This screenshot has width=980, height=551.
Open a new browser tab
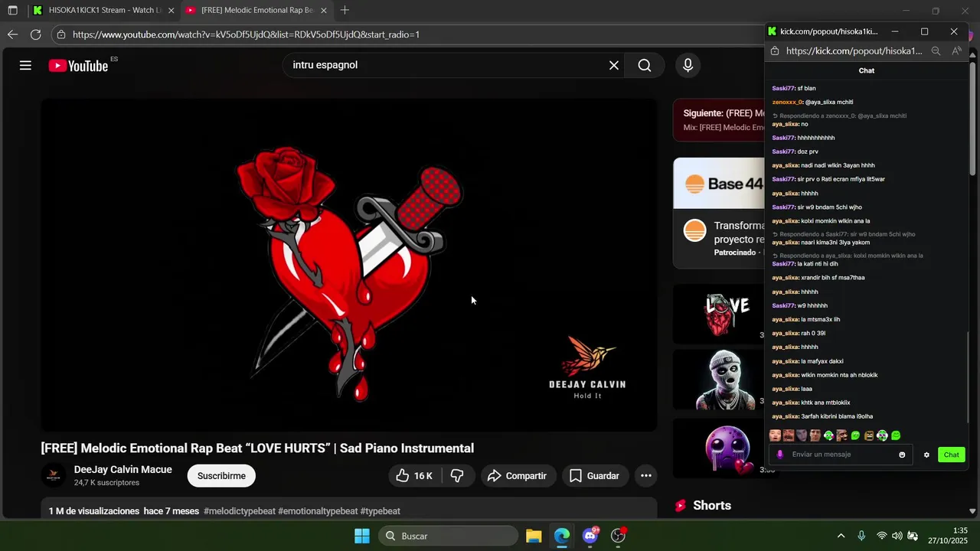(345, 11)
